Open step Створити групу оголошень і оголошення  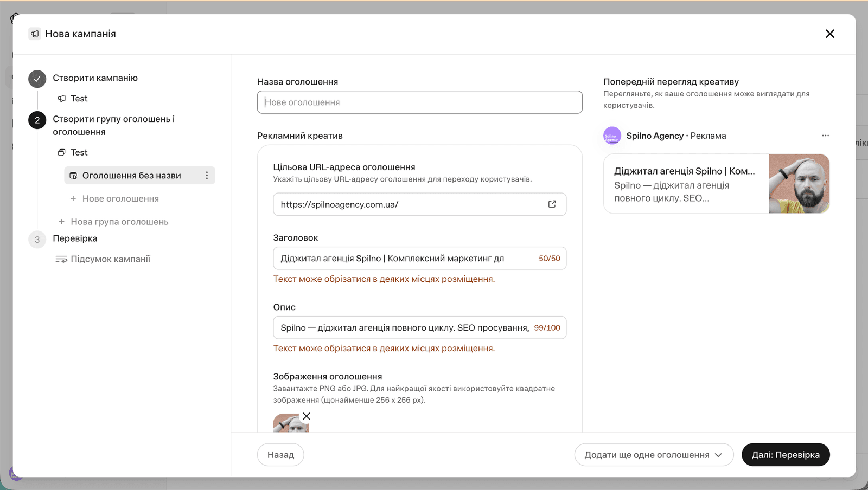[x=113, y=125]
